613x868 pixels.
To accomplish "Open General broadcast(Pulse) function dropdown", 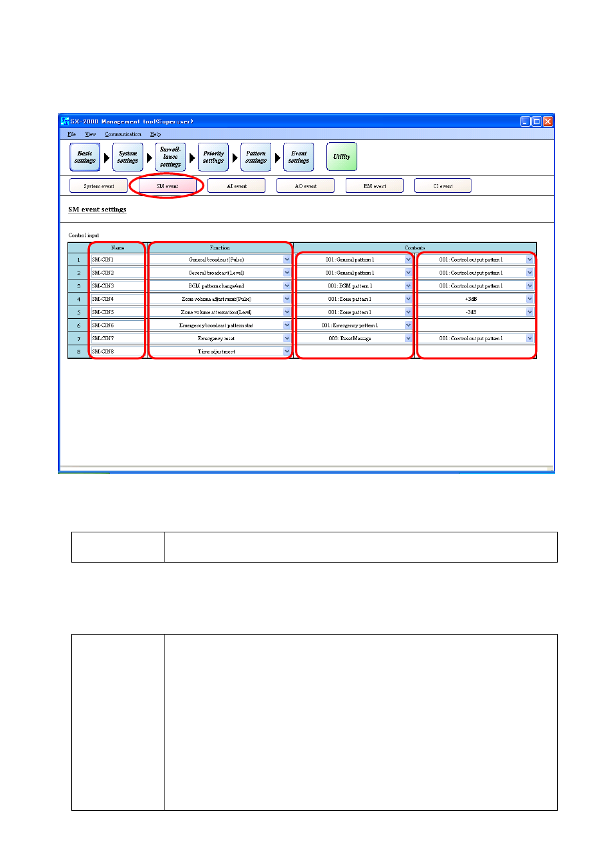I will pyautogui.click(x=287, y=260).
